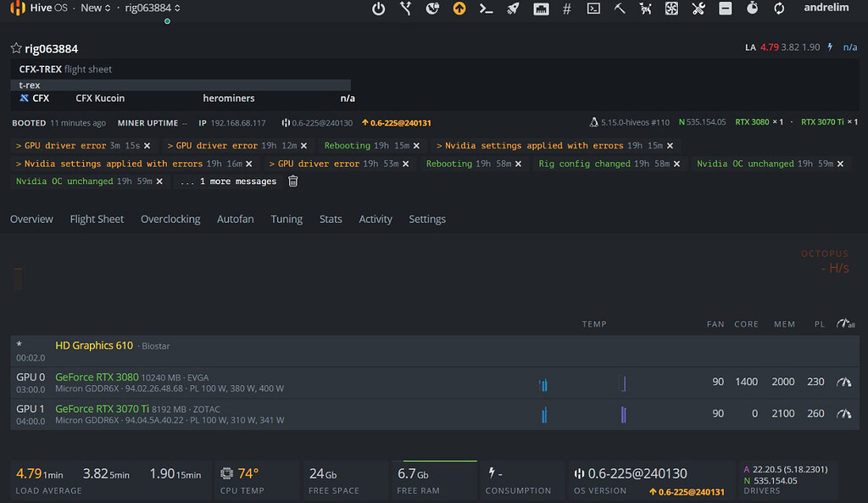This screenshot has height=503, width=868.
Task: Click the orange upgrade arrow icon
Action: (x=459, y=8)
